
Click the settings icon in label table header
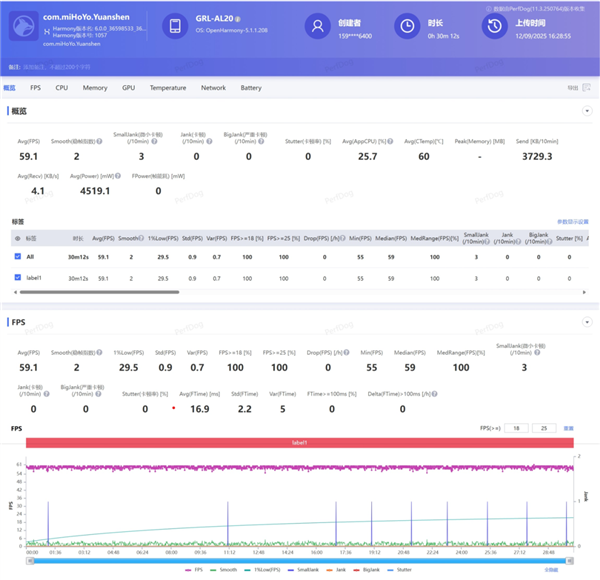[x=17, y=239]
